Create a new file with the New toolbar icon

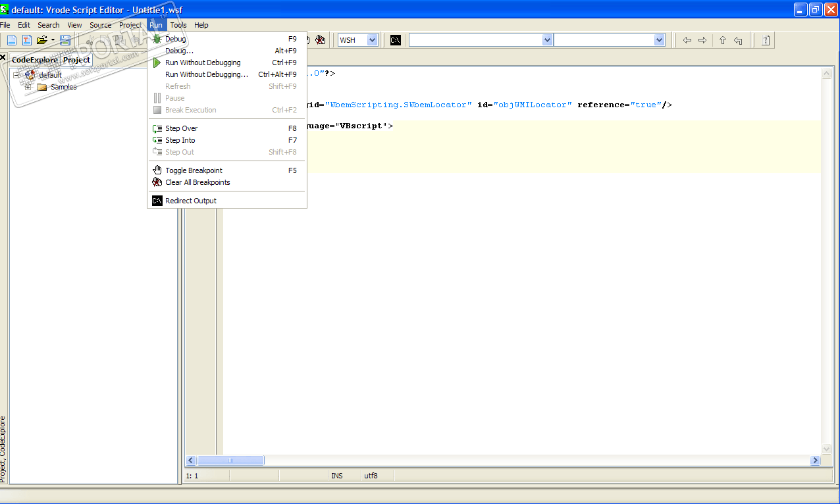11,40
